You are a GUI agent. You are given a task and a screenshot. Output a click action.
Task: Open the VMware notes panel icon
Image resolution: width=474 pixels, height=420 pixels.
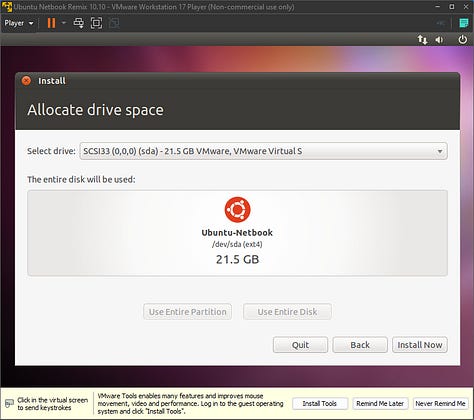click(464, 23)
